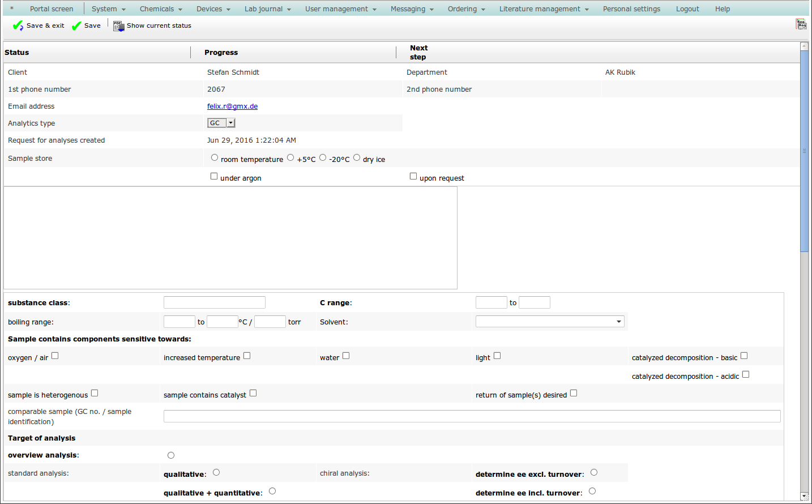
Task: Tick the oxygen / air sensitivity checkbox
Action: tap(55, 356)
